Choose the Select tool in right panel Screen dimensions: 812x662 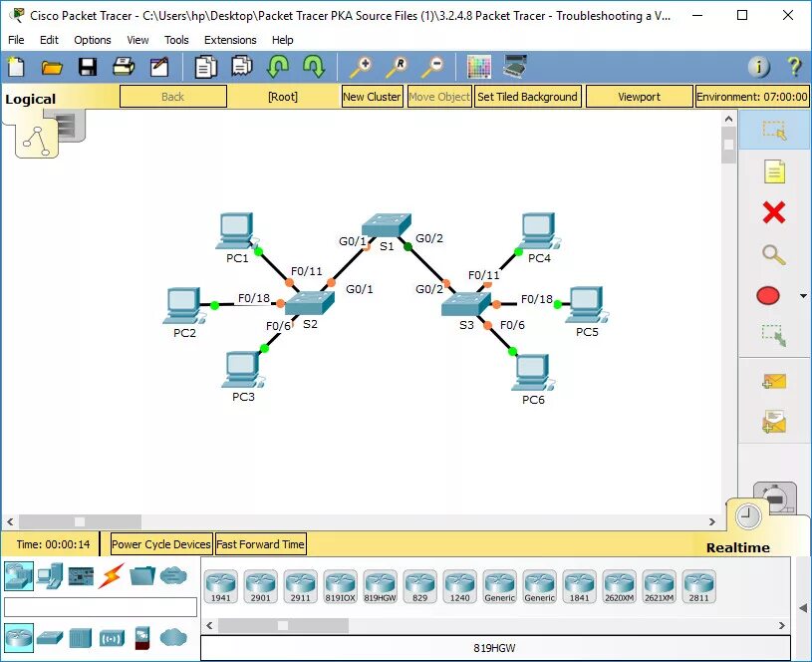click(x=774, y=131)
